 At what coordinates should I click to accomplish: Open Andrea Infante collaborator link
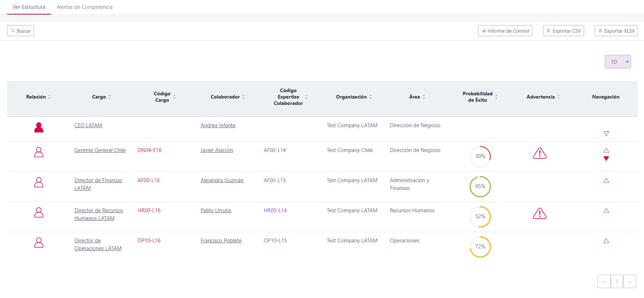coord(218,125)
